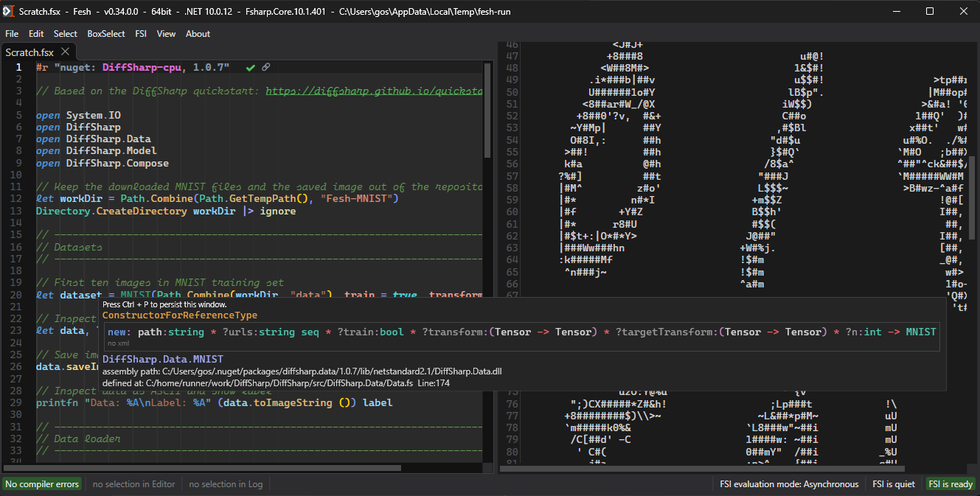This screenshot has width=980, height=496.
Task: Open the File menu
Action: click(x=12, y=34)
